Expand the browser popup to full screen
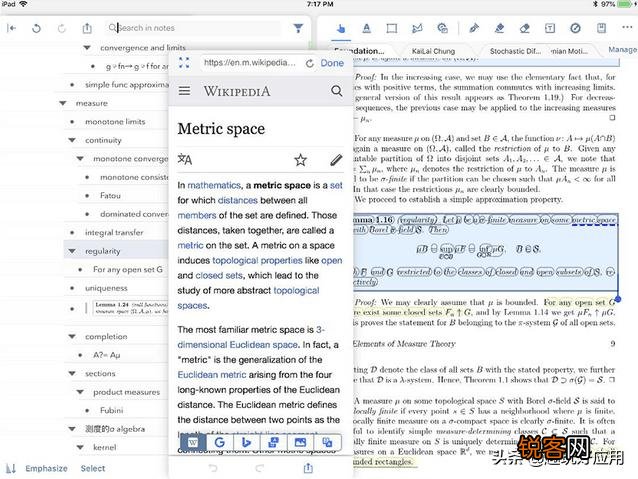Viewport: 638px width, 479px height. point(184,63)
